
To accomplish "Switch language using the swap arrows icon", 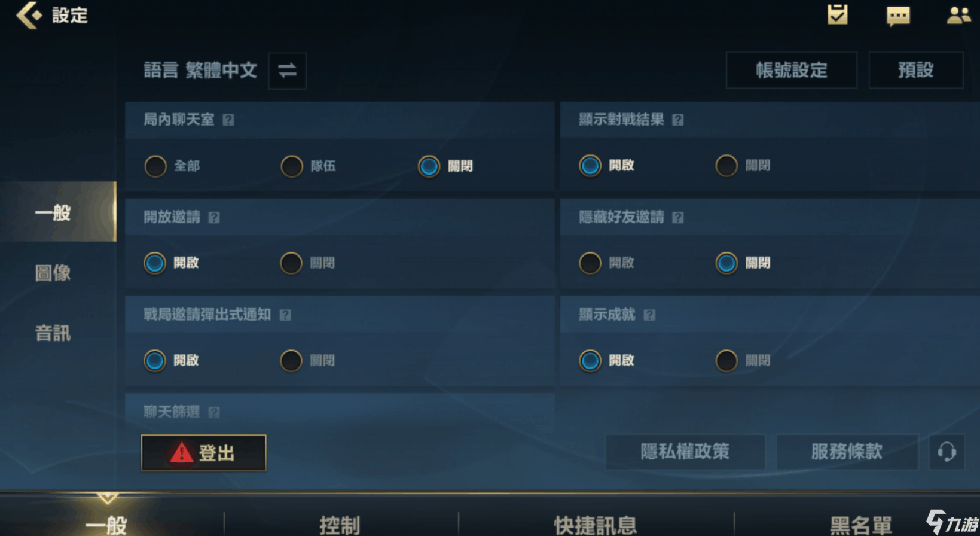I will tap(288, 71).
